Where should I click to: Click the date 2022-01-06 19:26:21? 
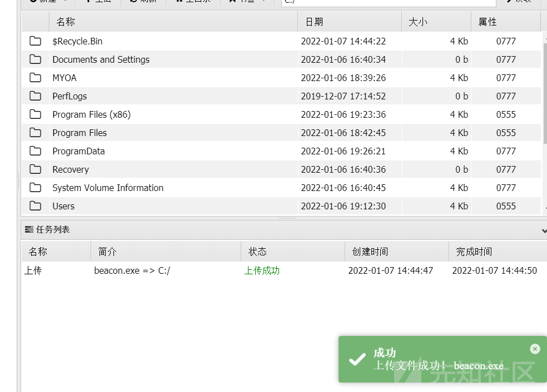click(344, 151)
